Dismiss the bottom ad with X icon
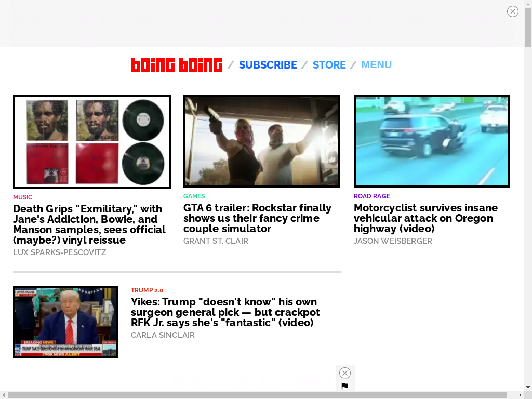The width and height of the screenshot is (532, 399). tap(345, 373)
